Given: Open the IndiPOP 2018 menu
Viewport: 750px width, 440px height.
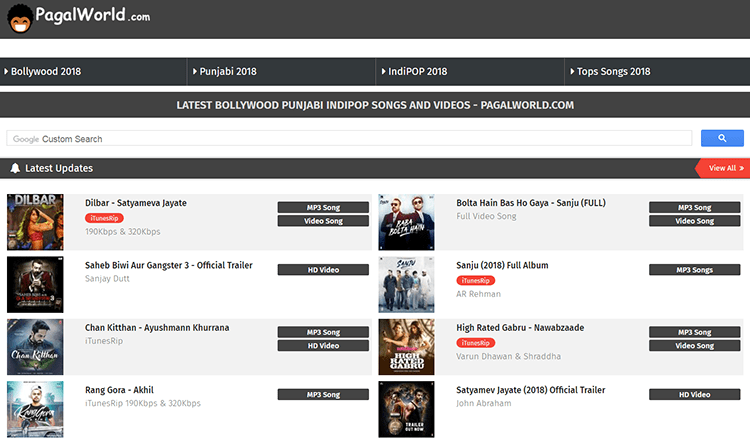Looking at the screenshot, I should [470, 72].
